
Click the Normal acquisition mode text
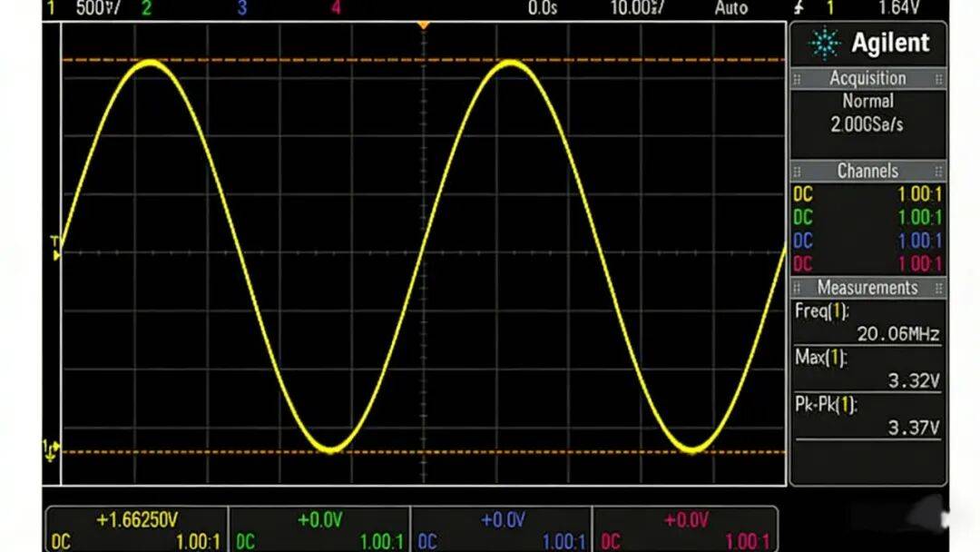867,102
